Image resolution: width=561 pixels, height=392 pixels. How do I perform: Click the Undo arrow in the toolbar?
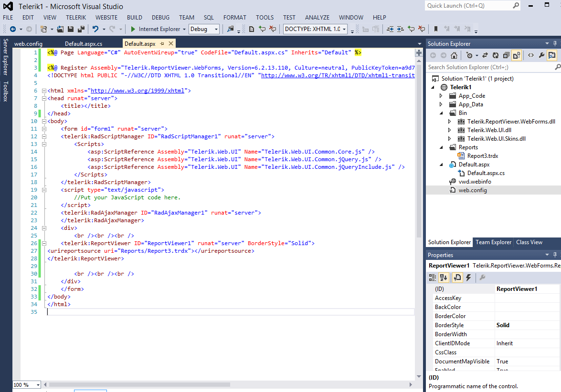click(95, 29)
